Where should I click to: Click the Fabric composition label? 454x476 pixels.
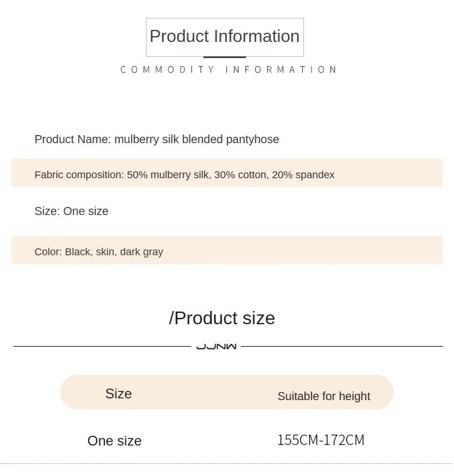coord(79,175)
